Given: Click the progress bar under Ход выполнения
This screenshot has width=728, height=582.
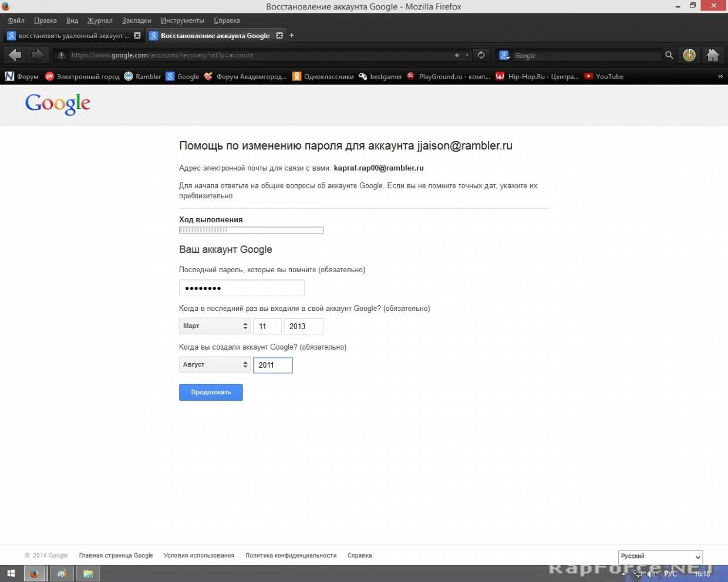Looking at the screenshot, I should 251,231.
